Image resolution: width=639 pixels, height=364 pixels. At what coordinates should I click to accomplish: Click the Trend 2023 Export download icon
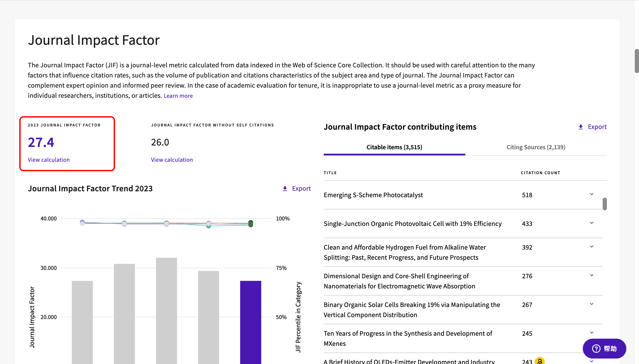(285, 189)
